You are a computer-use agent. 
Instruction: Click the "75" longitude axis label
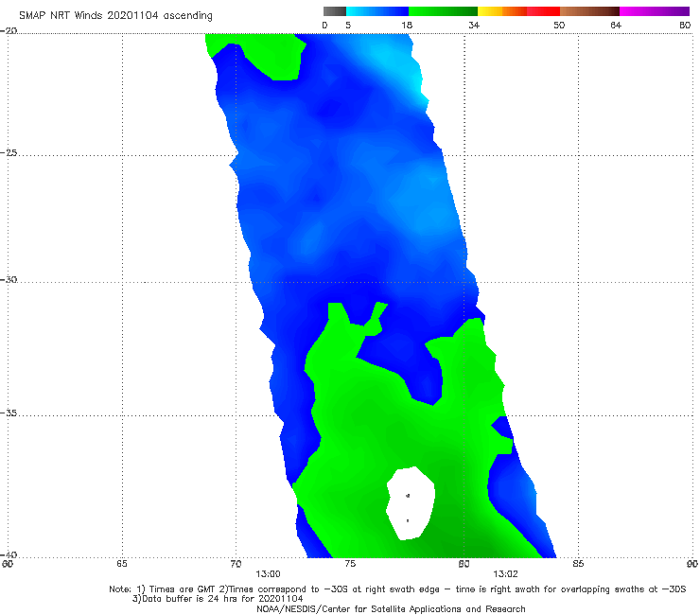[x=350, y=564]
